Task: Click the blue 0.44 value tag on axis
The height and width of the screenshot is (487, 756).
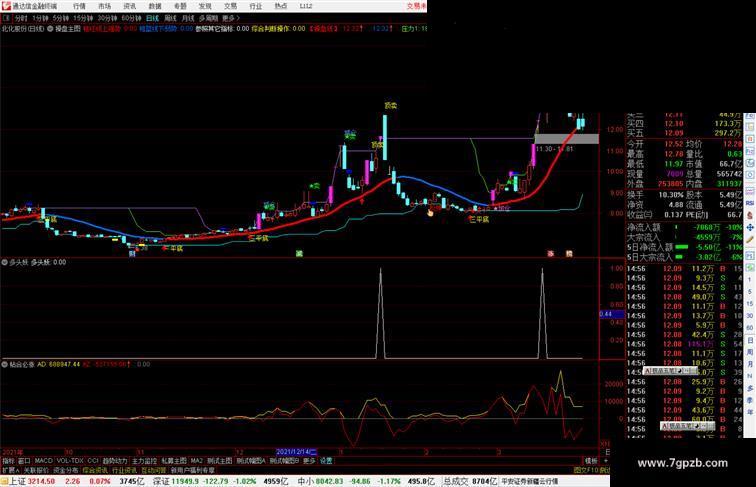Action: pos(611,314)
